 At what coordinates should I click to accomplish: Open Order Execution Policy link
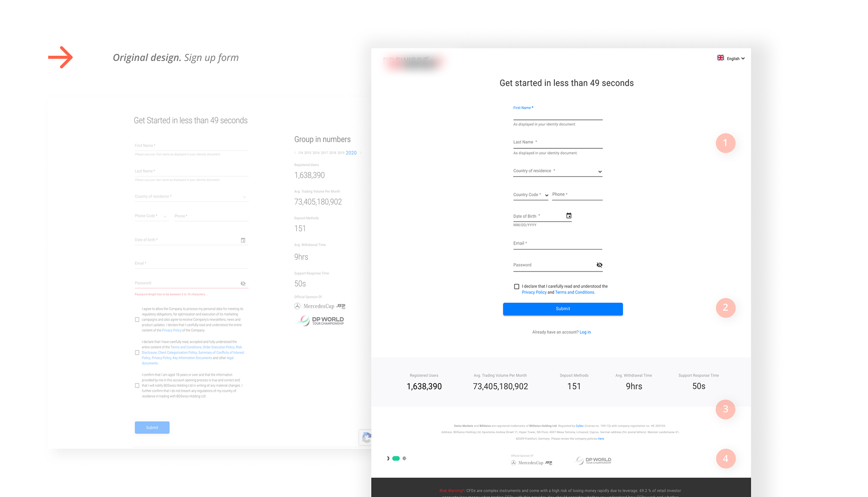click(x=219, y=347)
